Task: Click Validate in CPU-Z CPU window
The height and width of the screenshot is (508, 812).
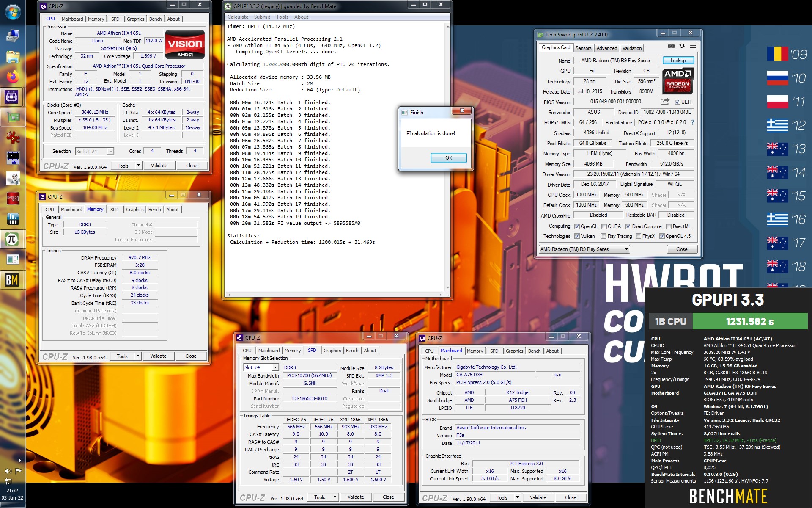Action: pos(159,166)
